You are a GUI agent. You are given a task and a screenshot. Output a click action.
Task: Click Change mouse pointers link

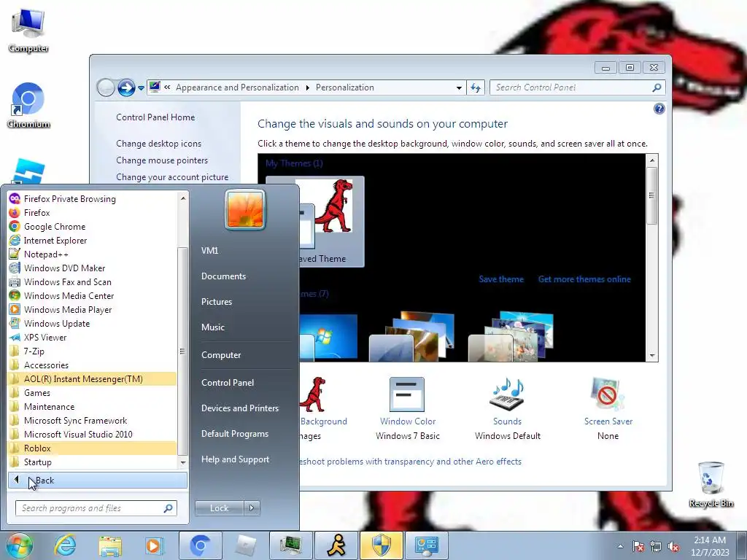[x=162, y=160]
